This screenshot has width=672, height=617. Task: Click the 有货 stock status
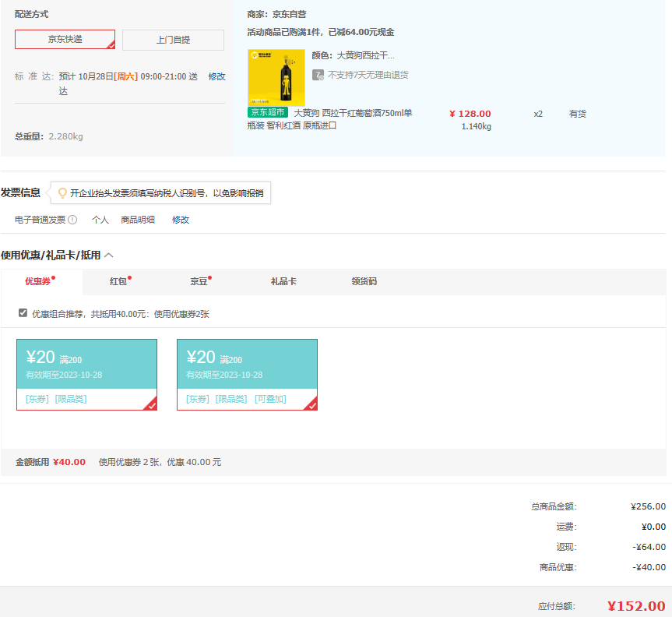tap(577, 114)
